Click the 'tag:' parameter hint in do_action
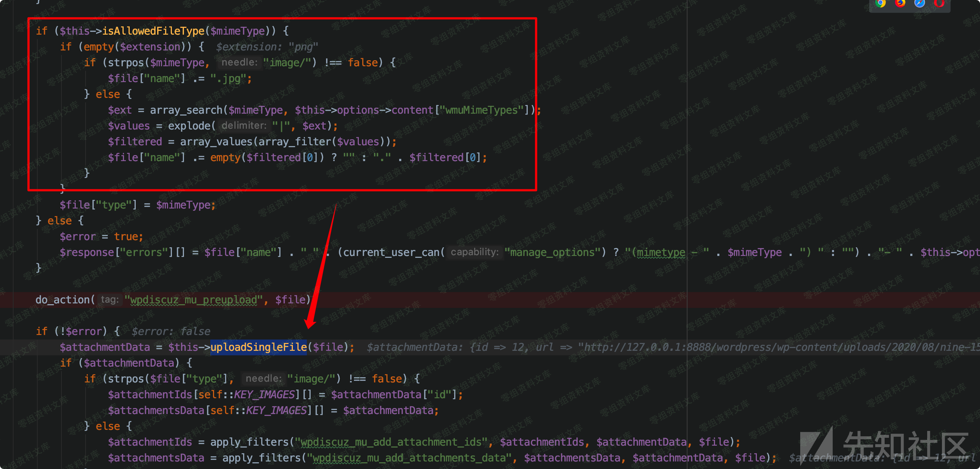 coord(110,300)
